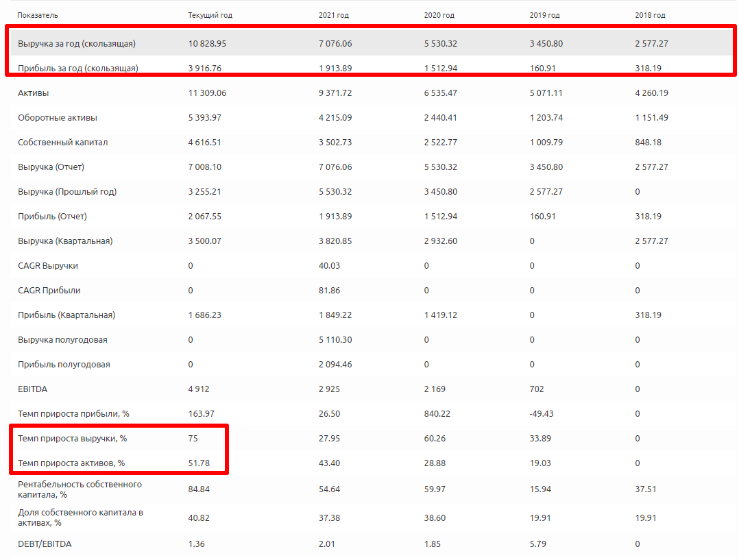Image resolution: width=739 pixels, height=560 pixels.
Task: Click the "2019 год" column header
Action: (x=544, y=15)
